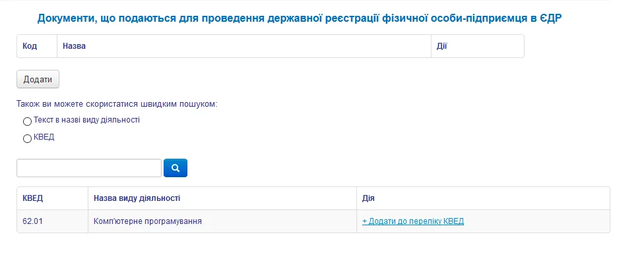Select the 62.01 code cell
The width and height of the screenshot is (644, 276).
32,221
